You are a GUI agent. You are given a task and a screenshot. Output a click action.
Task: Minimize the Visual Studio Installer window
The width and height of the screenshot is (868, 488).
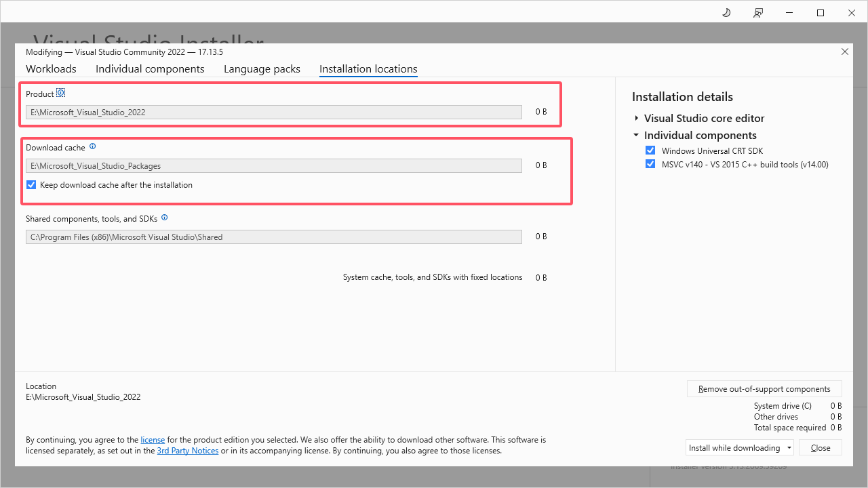coord(789,13)
